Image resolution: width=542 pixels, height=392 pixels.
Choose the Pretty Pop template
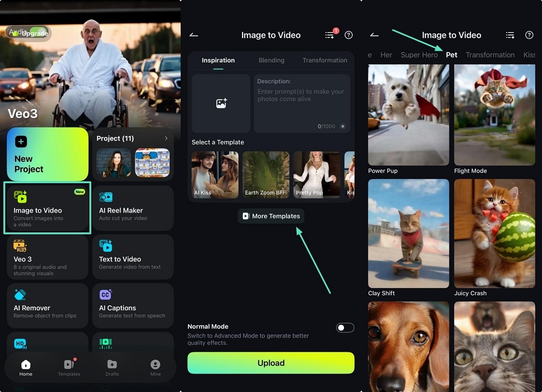pyautogui.click(x=317, y=175)
